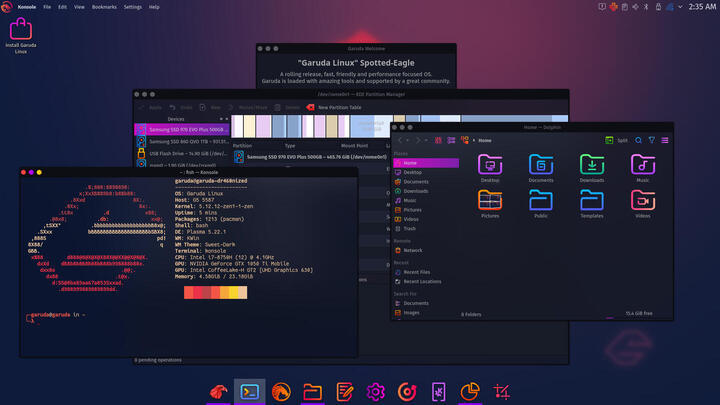
Task: Select USB Flash Drive device in Partition Manager
Action: [x=182, y=153]
